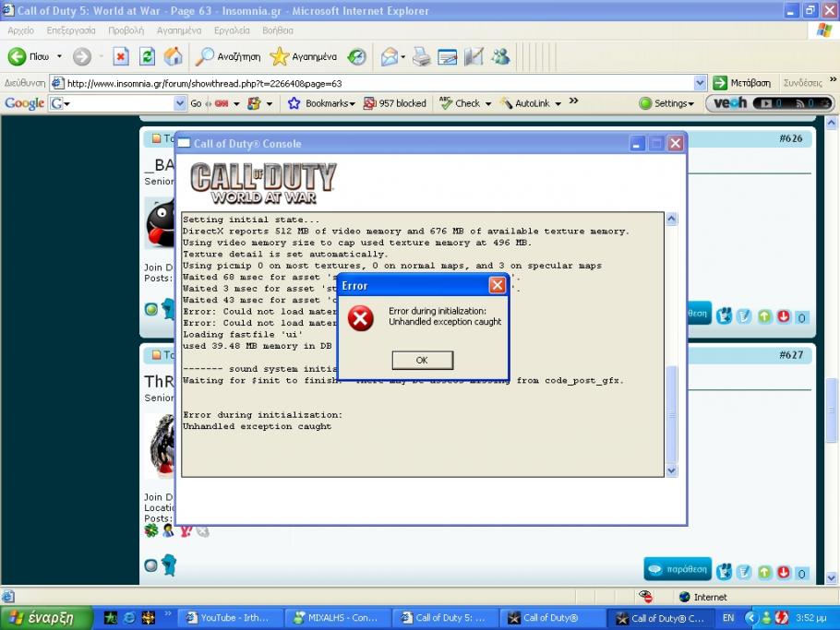Refresh the page with green arrows icon

tap(148, 56)
